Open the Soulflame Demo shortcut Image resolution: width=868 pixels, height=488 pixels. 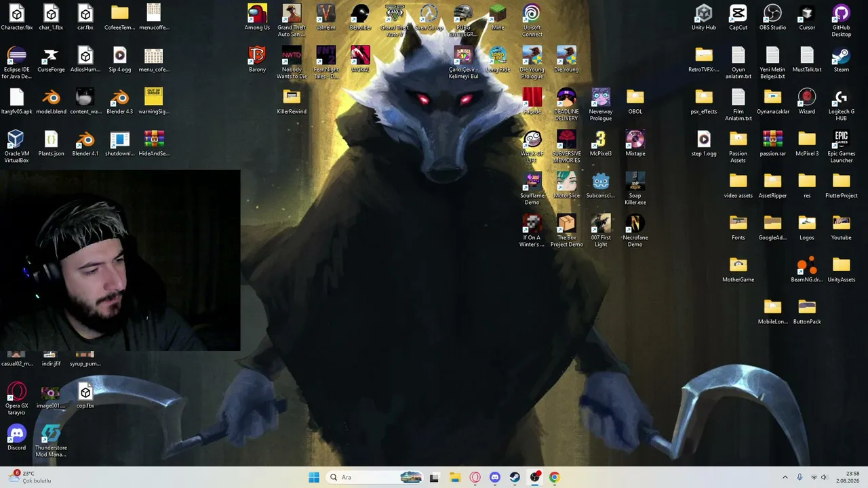click(532, 188)
